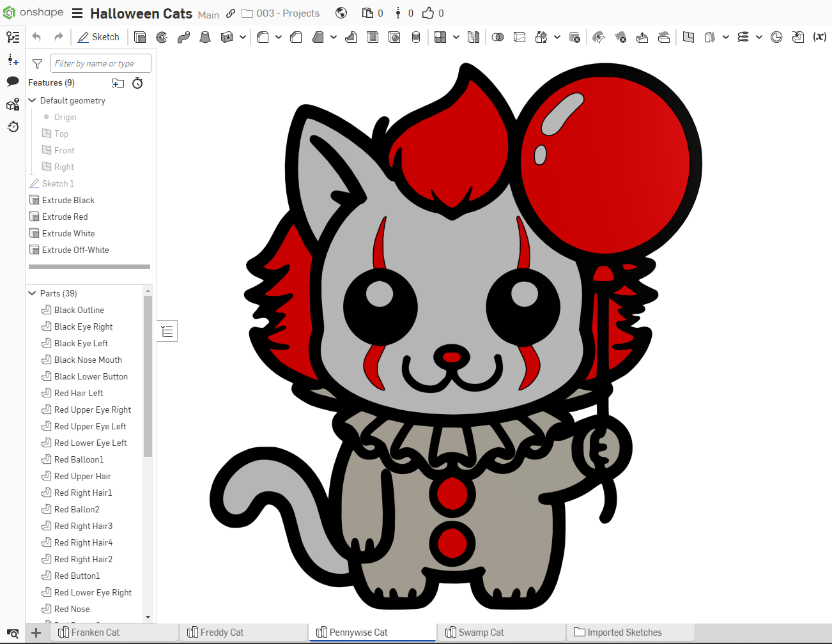
Task: Open the Variable (x) tool
Action: coord(820,37)
